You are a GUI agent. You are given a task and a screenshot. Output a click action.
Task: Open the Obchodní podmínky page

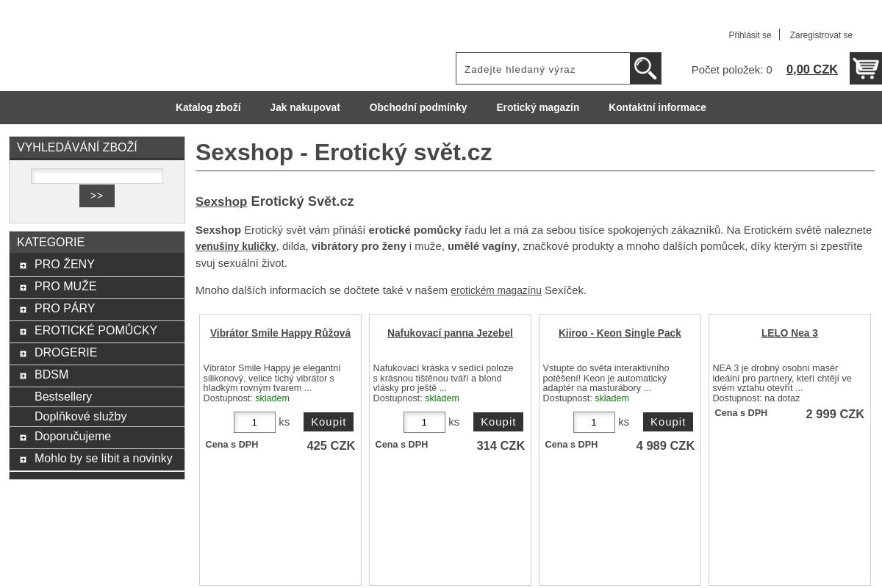(x=417, y=107)
